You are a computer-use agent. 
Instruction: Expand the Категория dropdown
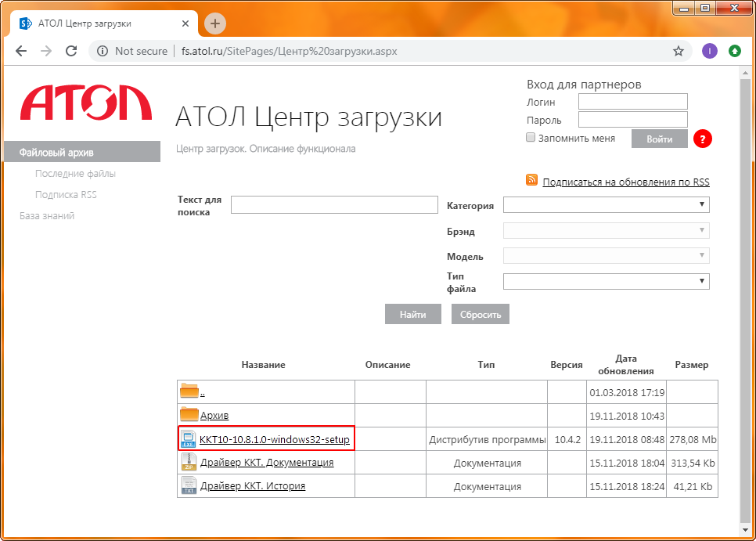tap(606, 205)
